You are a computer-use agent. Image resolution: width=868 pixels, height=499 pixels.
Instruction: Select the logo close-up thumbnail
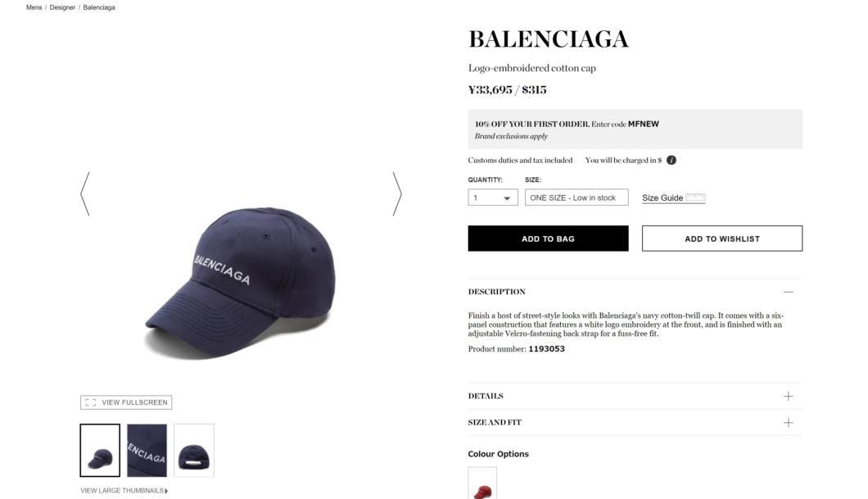(x=147, y=451)
